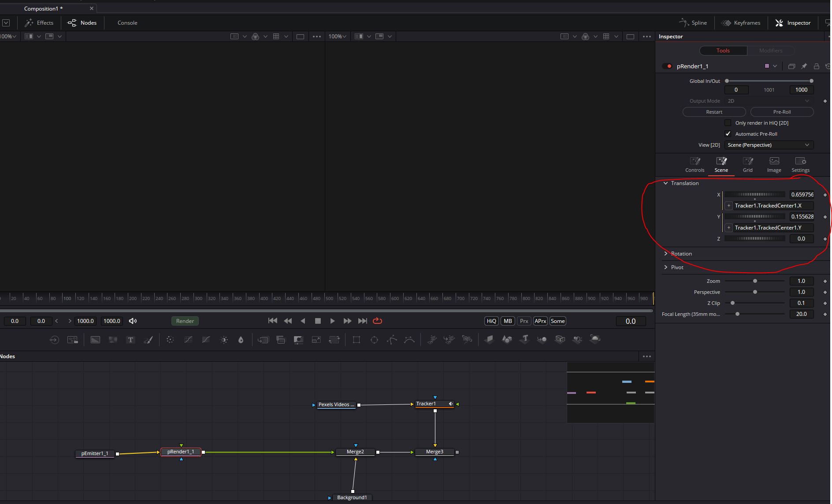
Task: Click the Restart button
Action: tap(714, 112)
